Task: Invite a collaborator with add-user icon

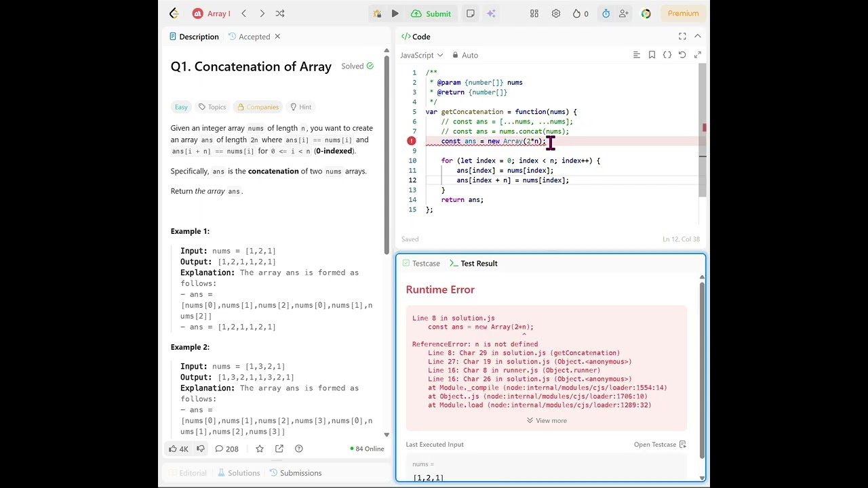Action: [x=623, y=14]
